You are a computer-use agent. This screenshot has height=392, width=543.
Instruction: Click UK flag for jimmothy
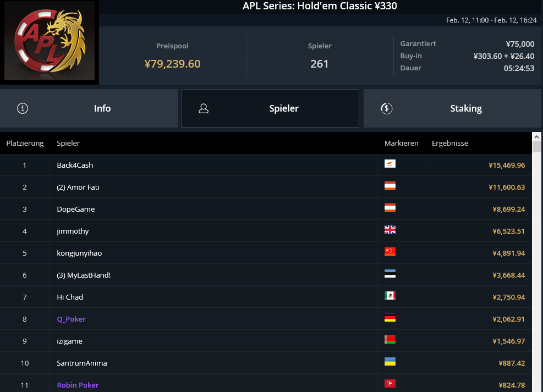tap(390, 230)
